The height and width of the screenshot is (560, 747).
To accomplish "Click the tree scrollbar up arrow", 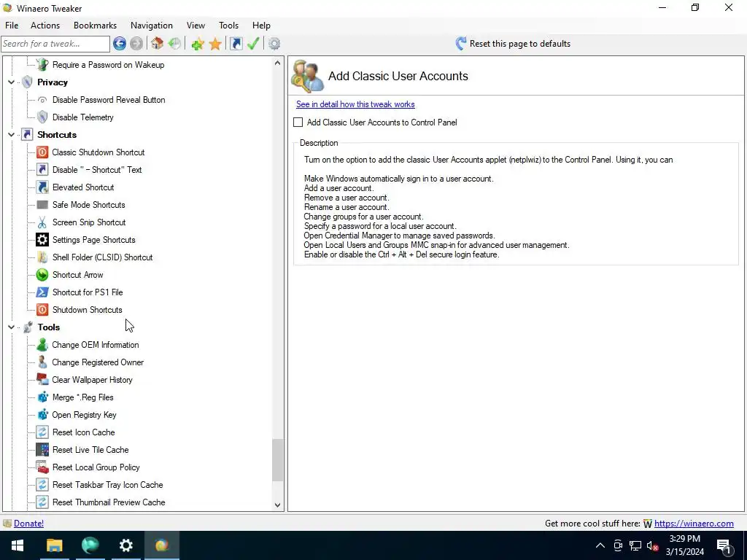I will coord(278,63).
